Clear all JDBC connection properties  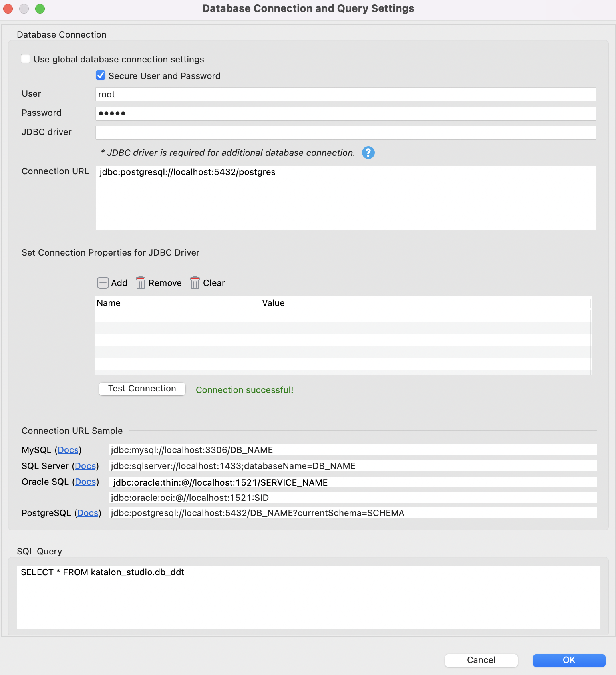pyautogui.click(x=207, y=283)
